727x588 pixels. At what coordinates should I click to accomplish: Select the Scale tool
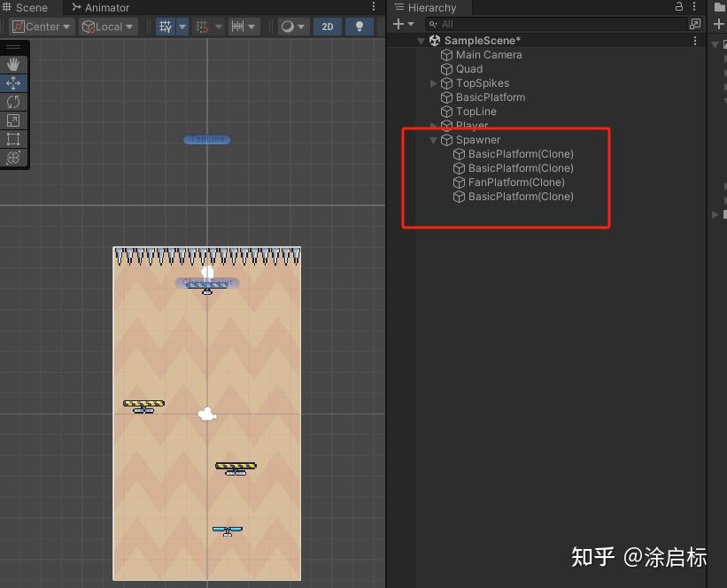(x=13, y=120)
